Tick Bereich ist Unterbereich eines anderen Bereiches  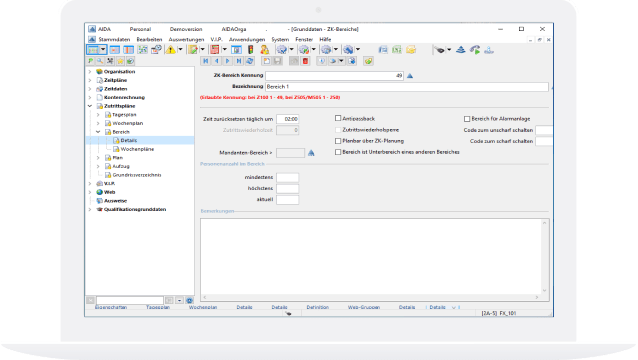point(338,152)
